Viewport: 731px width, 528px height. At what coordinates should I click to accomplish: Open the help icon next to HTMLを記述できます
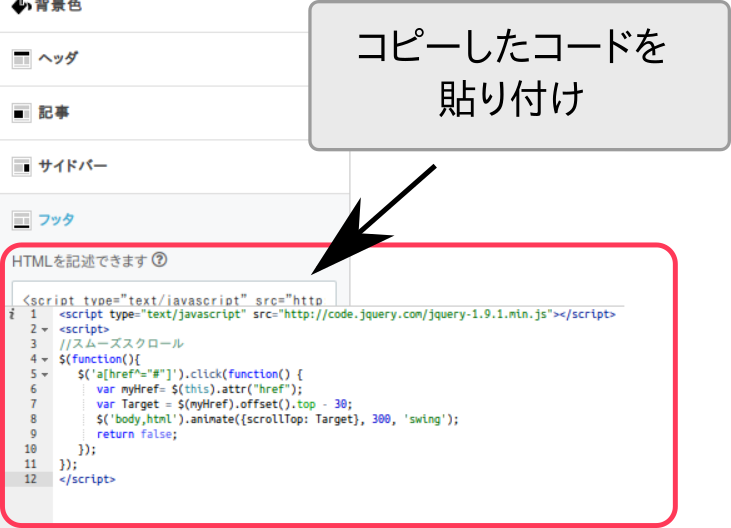(159, 260)
